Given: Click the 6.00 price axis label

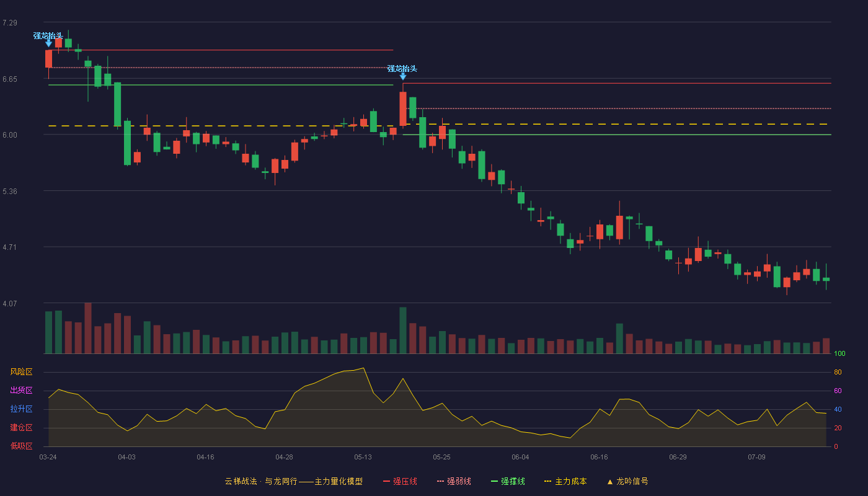Looking at the screenshot, I should pos(9,135).
